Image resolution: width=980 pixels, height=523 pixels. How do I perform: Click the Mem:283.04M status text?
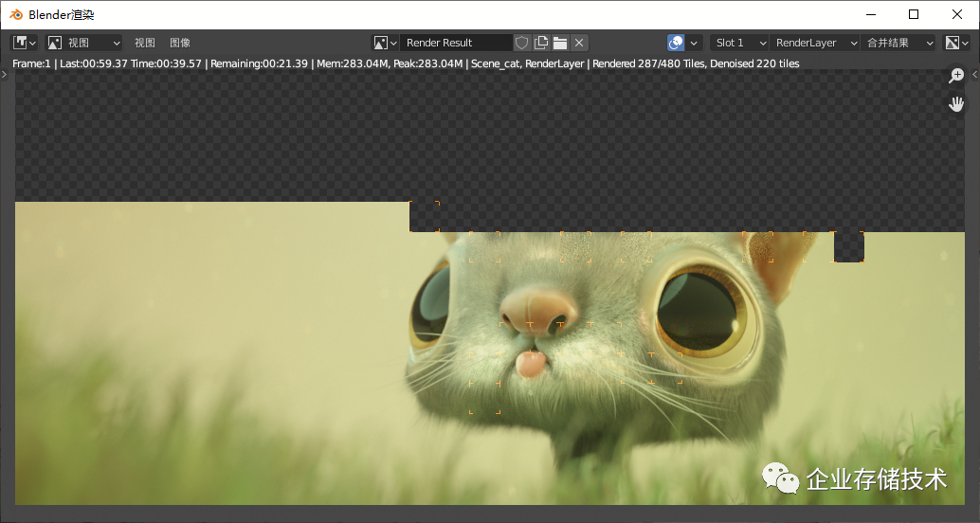(353, 63)
